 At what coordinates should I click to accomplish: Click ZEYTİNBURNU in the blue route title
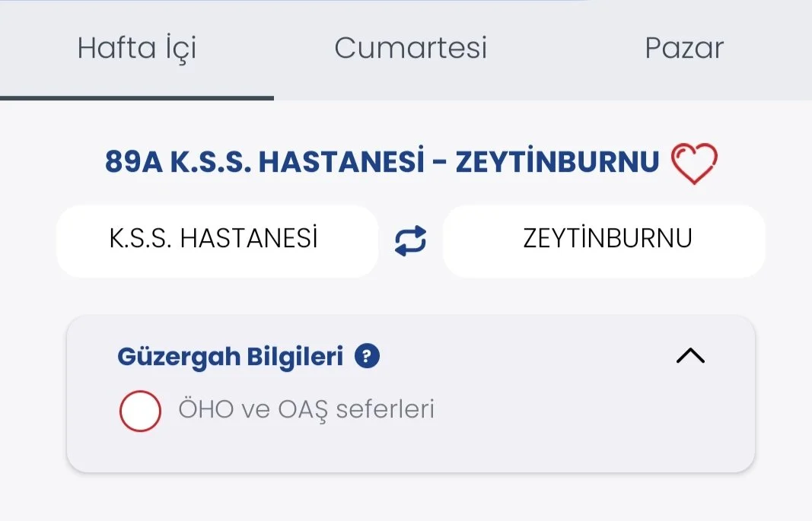pos(557,162)
